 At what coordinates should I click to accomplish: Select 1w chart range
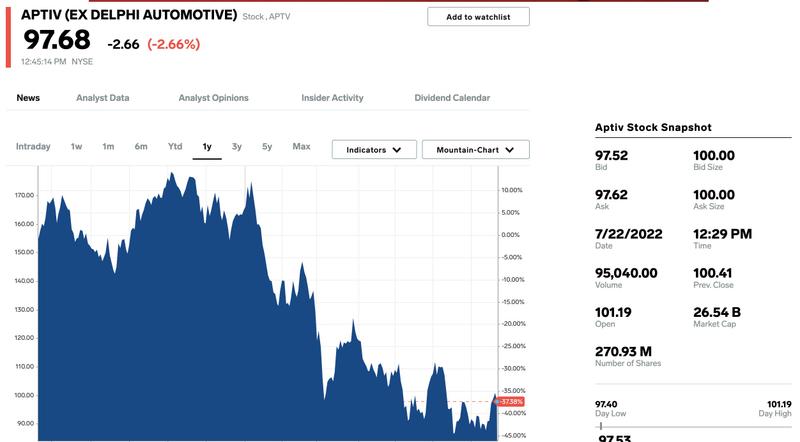pyautogui.click(x=77, y=146)
